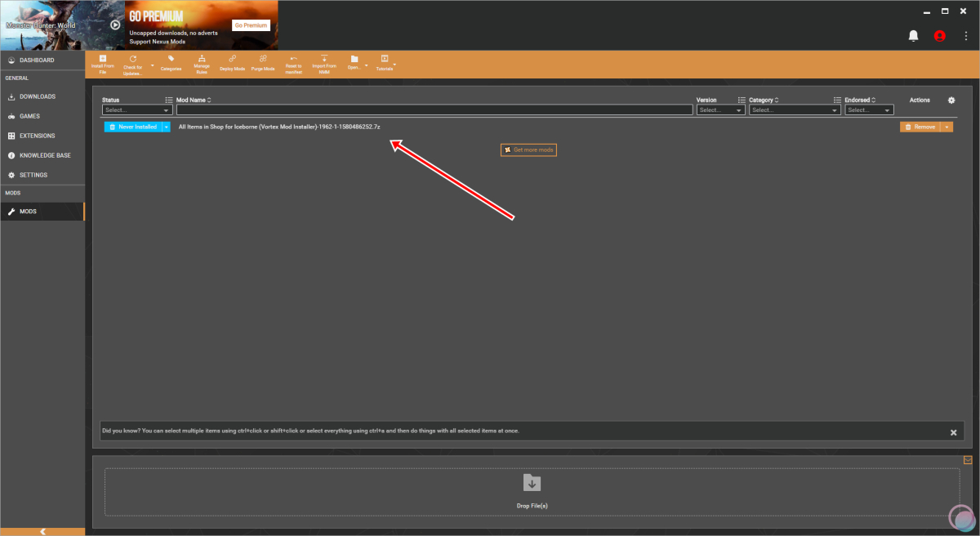980x536 pixels.
Task: Click the Install From File toolbar icon
Action: [x=103, y=59]
